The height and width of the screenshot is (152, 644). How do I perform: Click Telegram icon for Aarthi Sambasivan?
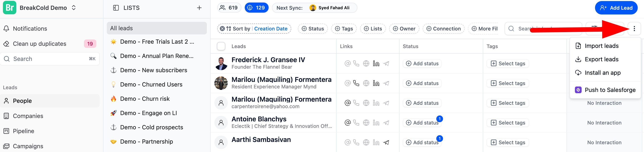tap(386, 143)
